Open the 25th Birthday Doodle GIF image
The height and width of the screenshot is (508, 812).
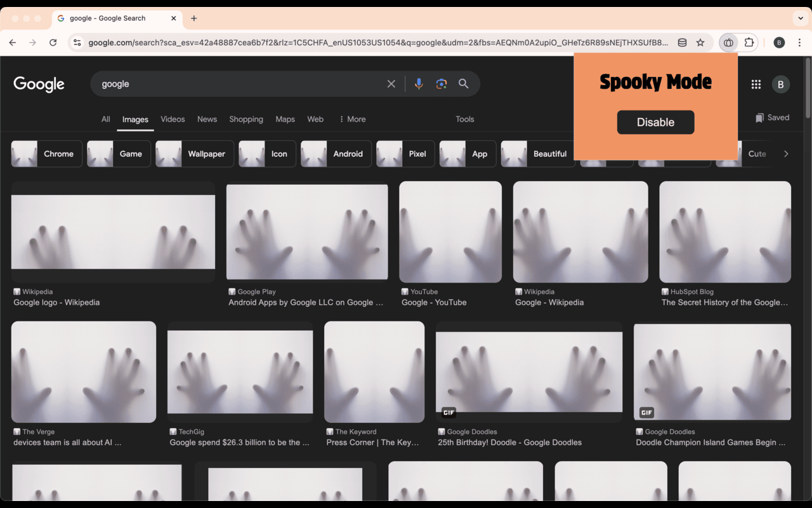(x=529, y=372)
